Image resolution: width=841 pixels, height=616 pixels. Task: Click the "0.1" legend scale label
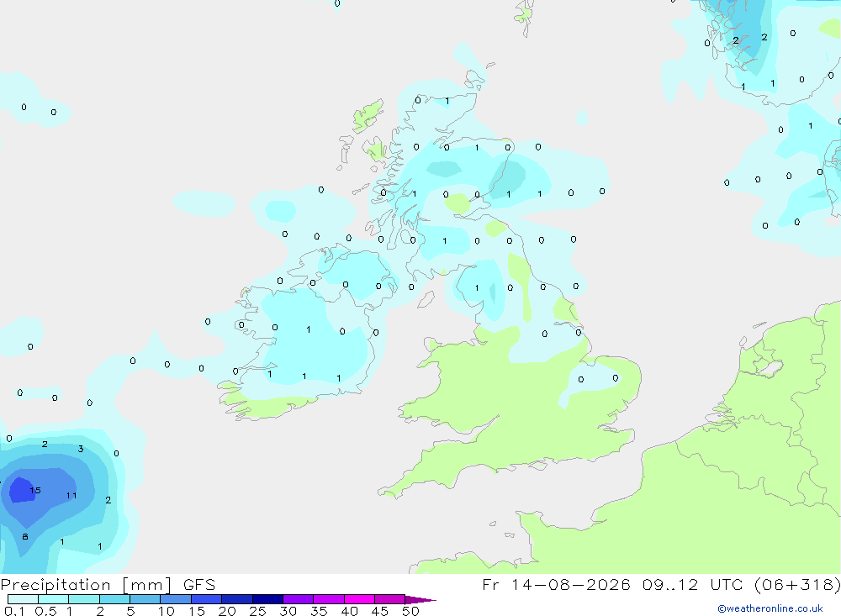tap(14, 611)
